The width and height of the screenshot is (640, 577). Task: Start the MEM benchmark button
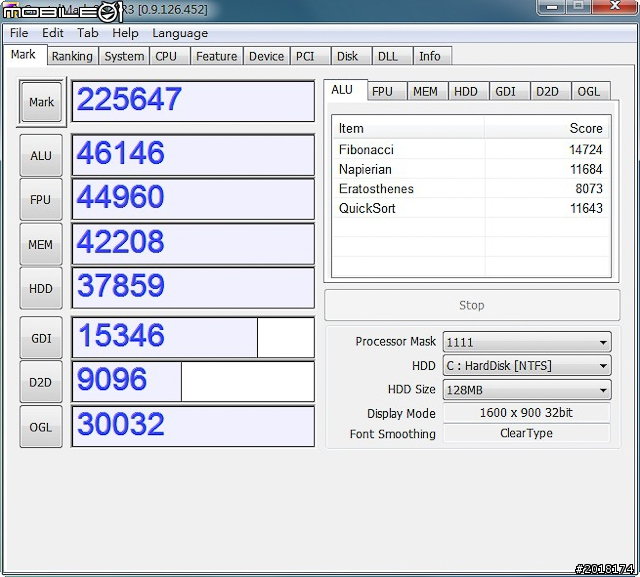[41, 243]
